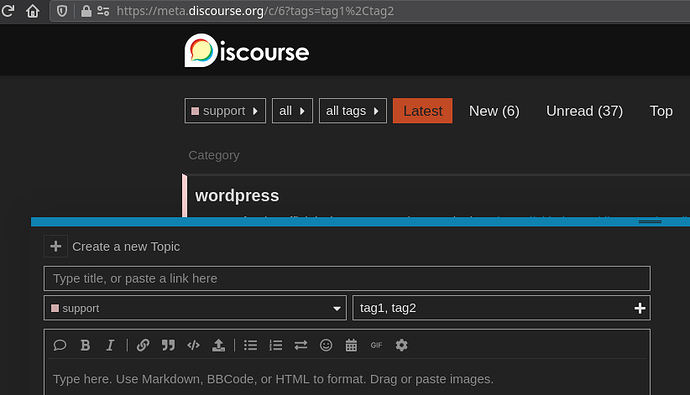The width and height of the screenshot is (690, 395).
Task: Open composer options gear menu
Action: pos(401,345)
